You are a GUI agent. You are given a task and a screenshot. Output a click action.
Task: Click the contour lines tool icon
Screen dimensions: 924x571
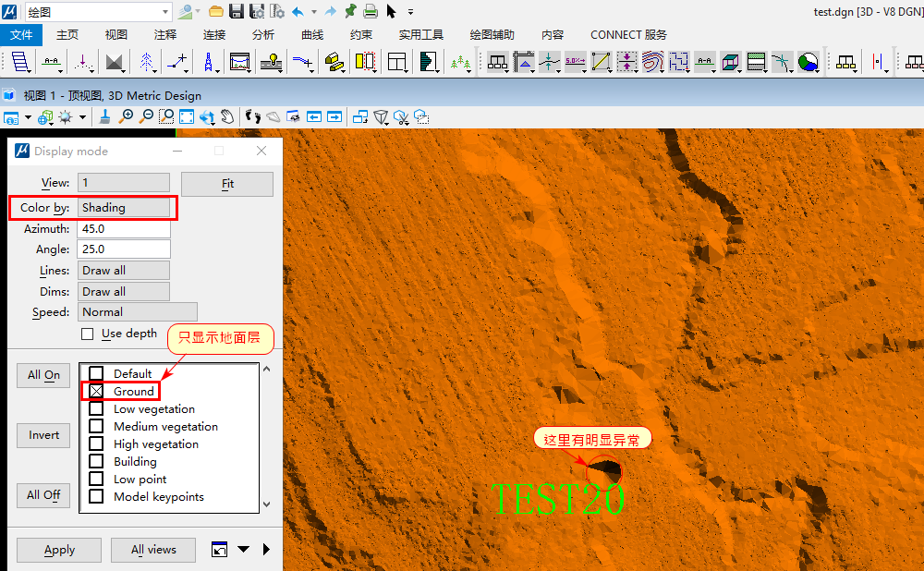[653, 62]
